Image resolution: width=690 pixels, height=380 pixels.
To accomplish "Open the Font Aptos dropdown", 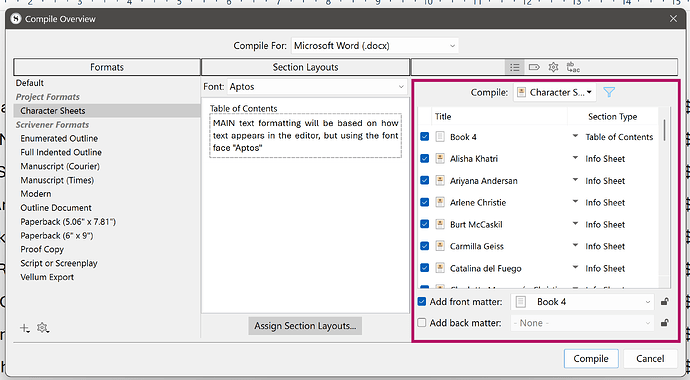I will [317, 87].
